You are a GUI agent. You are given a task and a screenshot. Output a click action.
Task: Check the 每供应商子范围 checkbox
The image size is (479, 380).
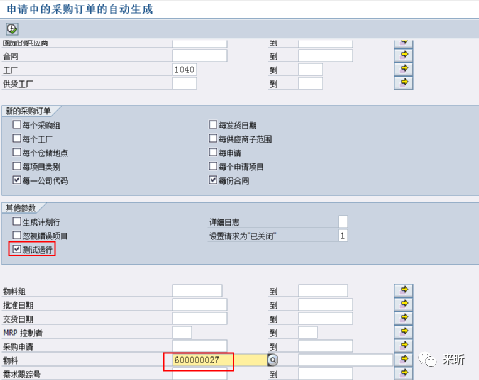tap(213, 138)
